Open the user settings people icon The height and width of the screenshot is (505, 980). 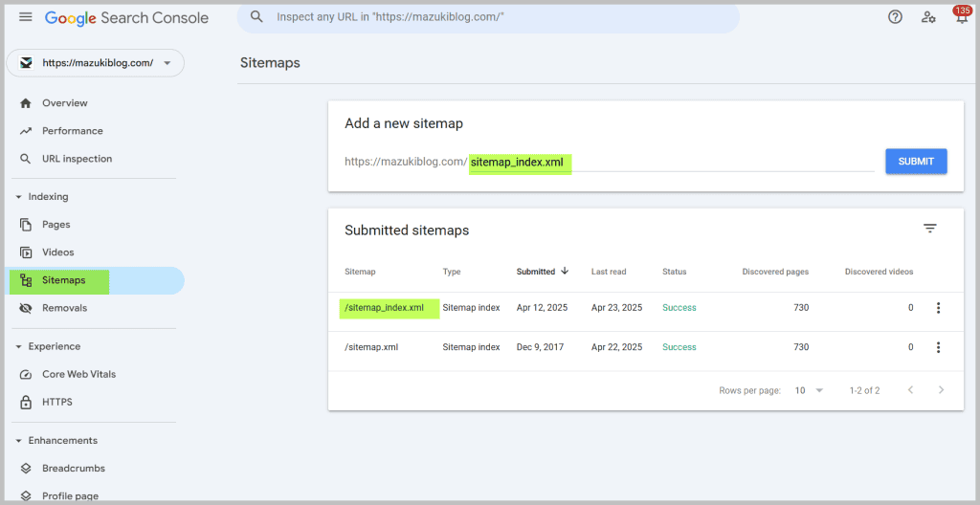click(x=928, y=17)
